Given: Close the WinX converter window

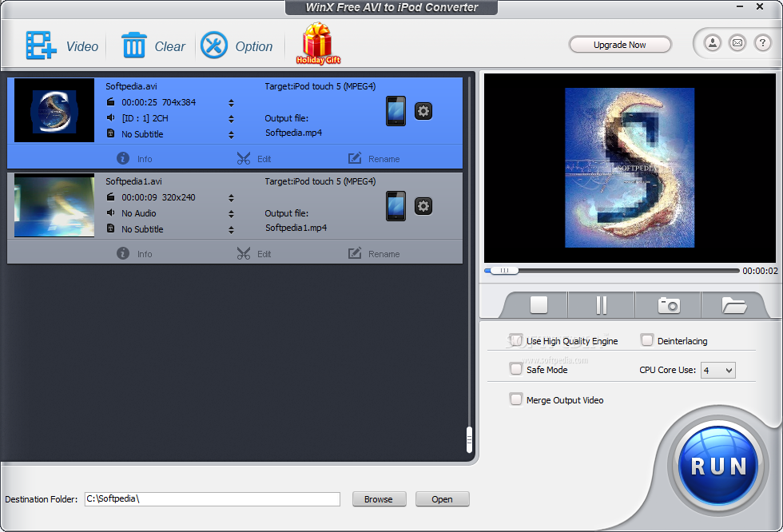Looking at the screenshot, I should 760,6.
